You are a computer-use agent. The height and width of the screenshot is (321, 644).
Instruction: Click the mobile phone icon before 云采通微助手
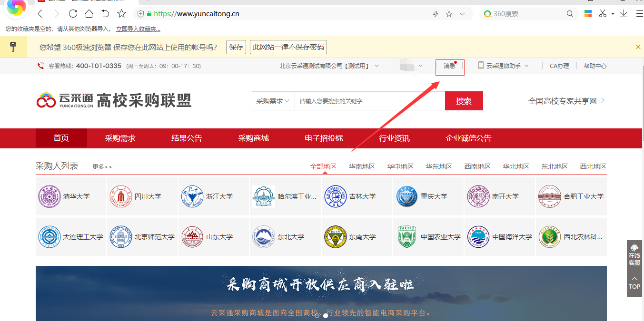[x=481, y=66]
